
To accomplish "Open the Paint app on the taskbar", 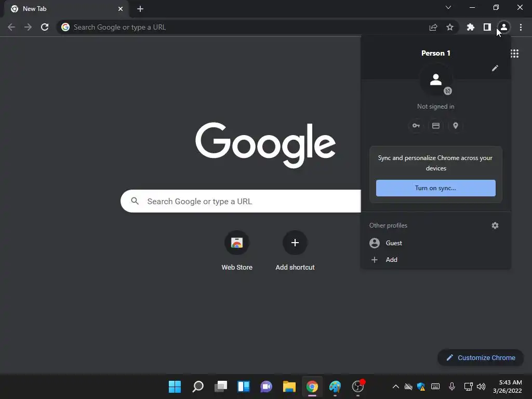I will [x=335, y=387].
